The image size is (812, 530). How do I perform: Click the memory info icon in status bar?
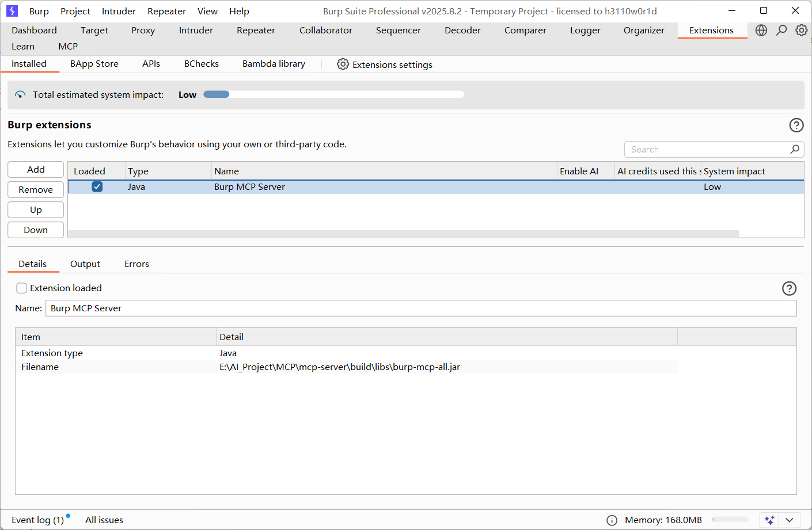(x=612, y=520)
